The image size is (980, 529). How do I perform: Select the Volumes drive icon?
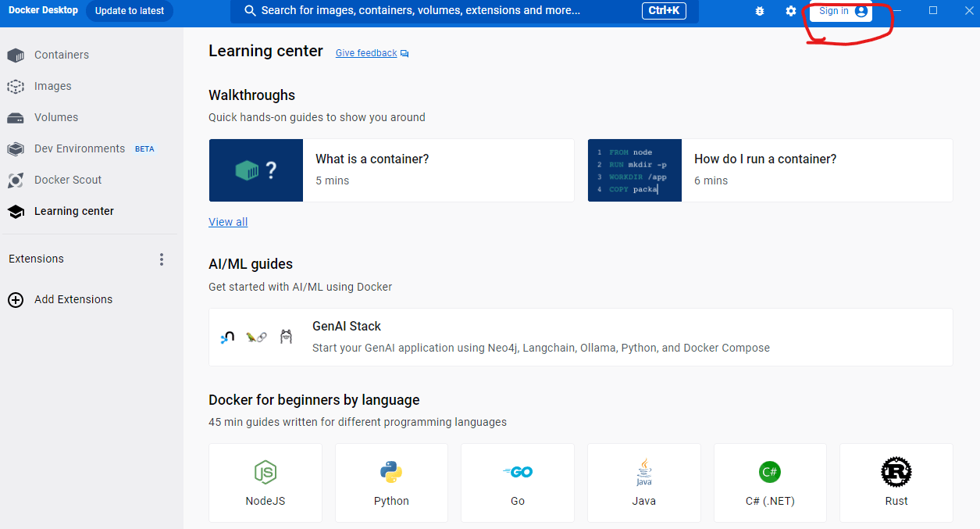[x=16, y=118]
